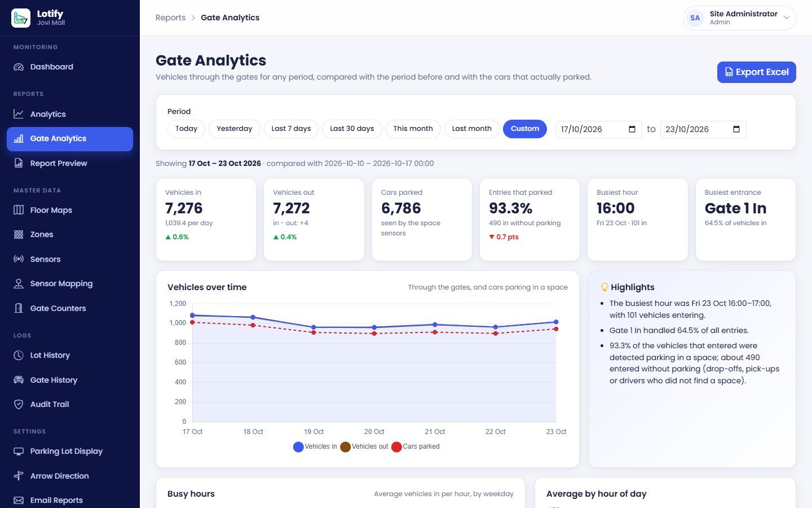This screenshot has height=508, width=812.
Task: Click the Report Preview document icon
Action: 19,163
